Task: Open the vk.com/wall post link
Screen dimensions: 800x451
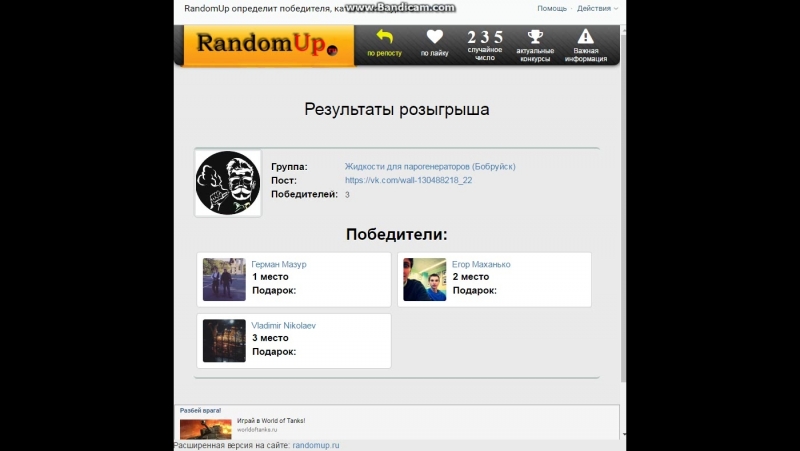Action: (x=408, y=180)
